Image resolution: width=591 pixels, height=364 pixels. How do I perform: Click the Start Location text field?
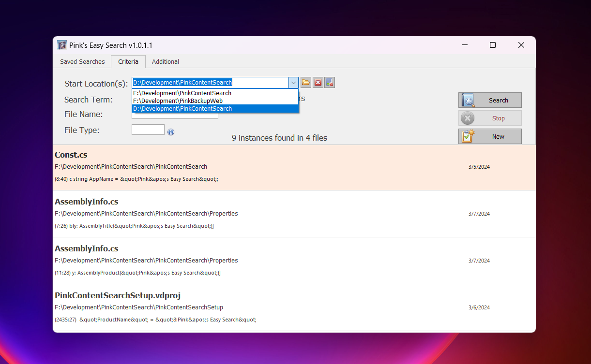(x=210, y=83)
